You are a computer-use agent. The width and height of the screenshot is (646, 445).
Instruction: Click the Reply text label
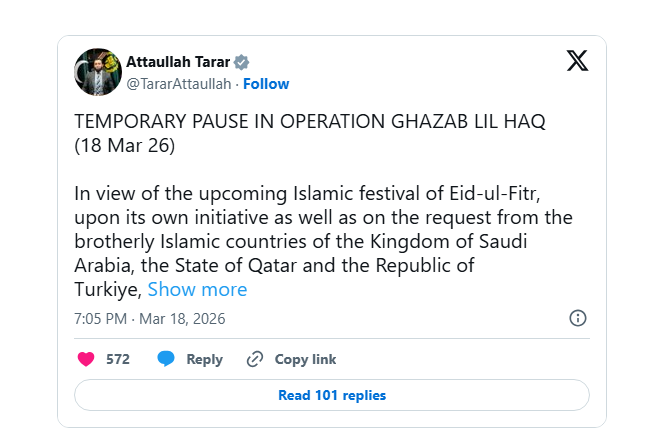tap(204, 359)
